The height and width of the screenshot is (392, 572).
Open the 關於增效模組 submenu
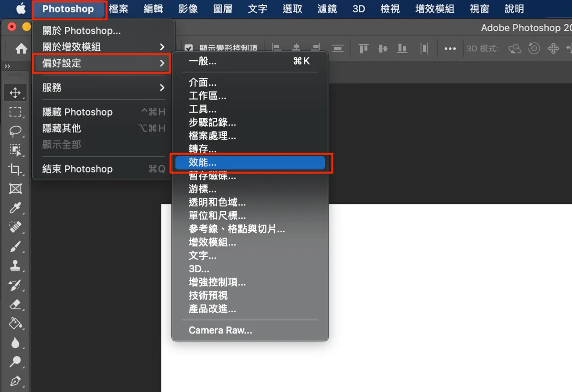pos(104,47)
